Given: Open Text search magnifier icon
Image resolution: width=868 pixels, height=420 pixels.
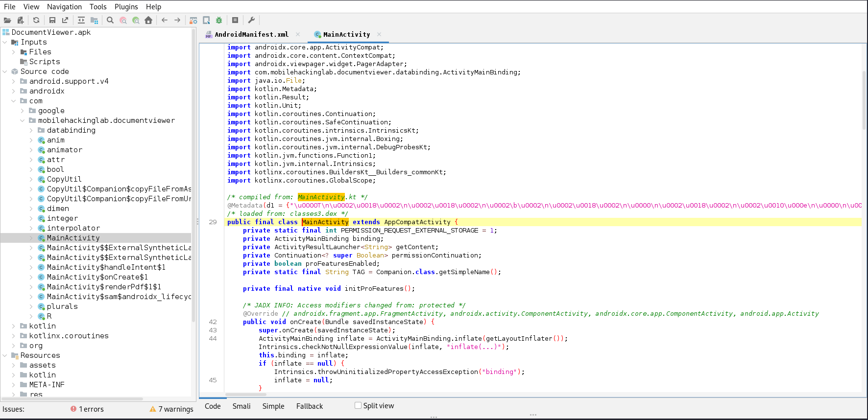Looking at the screenshot, I should click(110, 20).
